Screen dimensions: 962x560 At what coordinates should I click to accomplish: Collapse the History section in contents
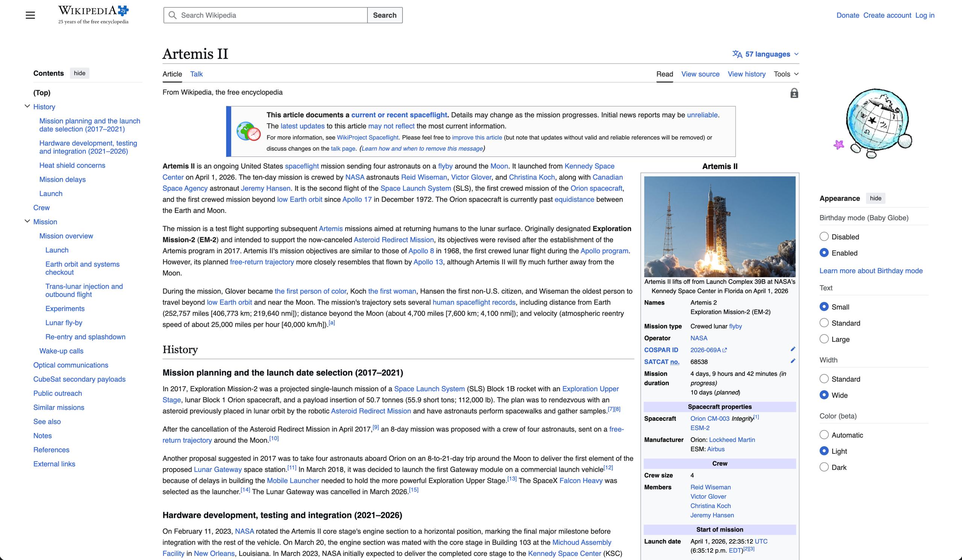[x=27, y=106]
